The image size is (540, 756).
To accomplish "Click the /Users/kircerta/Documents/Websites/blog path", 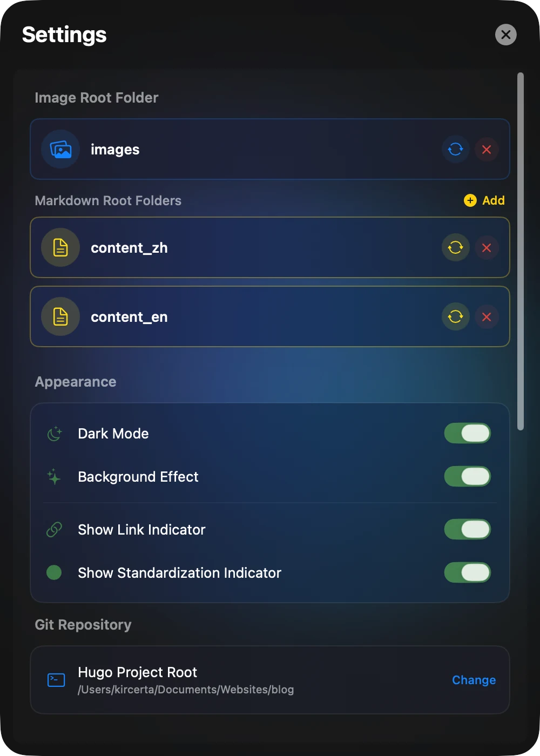I will (186, 690).
